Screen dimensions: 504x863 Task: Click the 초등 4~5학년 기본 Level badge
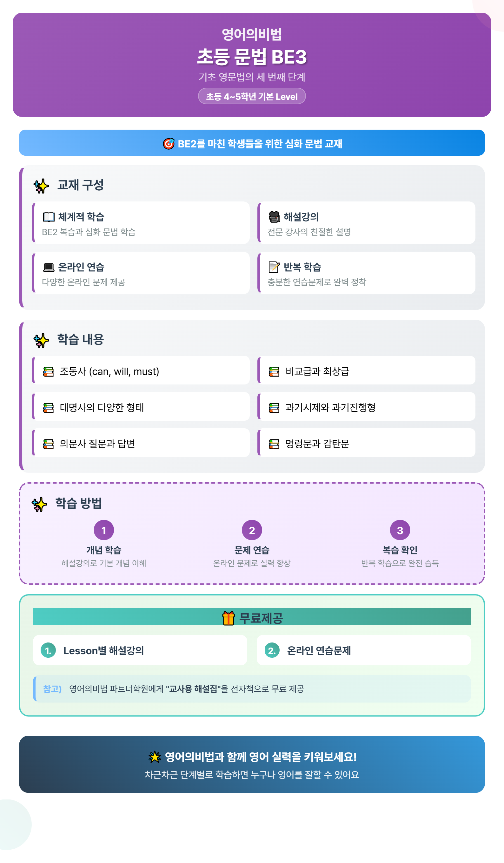click(252, 96)
